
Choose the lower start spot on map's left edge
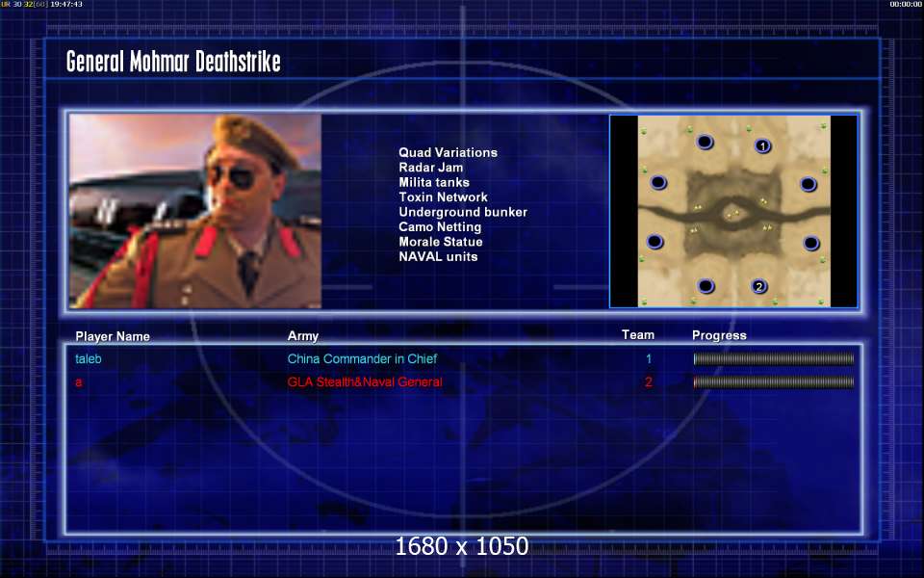click(x=654, y=241)
